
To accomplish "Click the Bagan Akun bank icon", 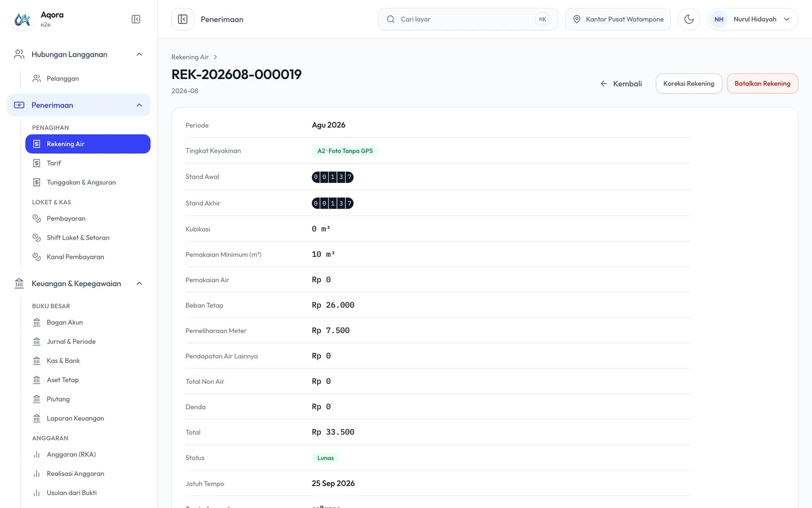I will pyautogui.click(x=36, y=322).
